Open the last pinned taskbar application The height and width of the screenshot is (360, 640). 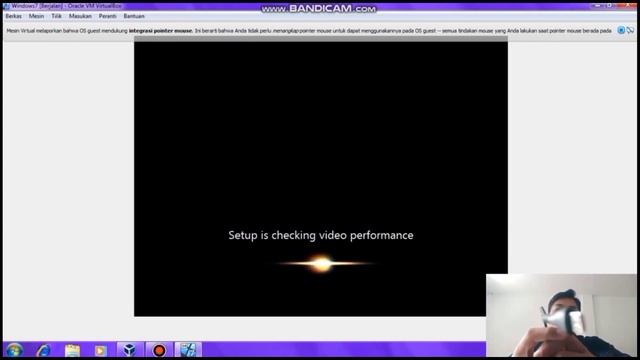(x=188, y=350)
